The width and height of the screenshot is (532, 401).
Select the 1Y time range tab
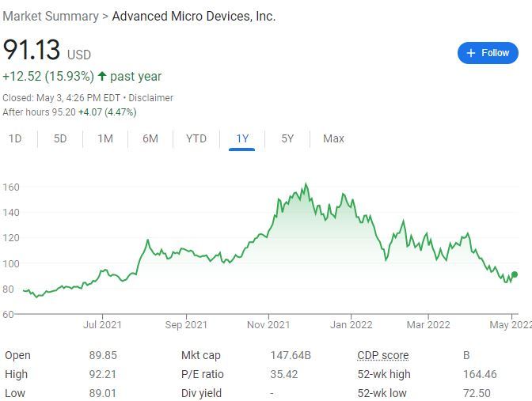point(242,138)
